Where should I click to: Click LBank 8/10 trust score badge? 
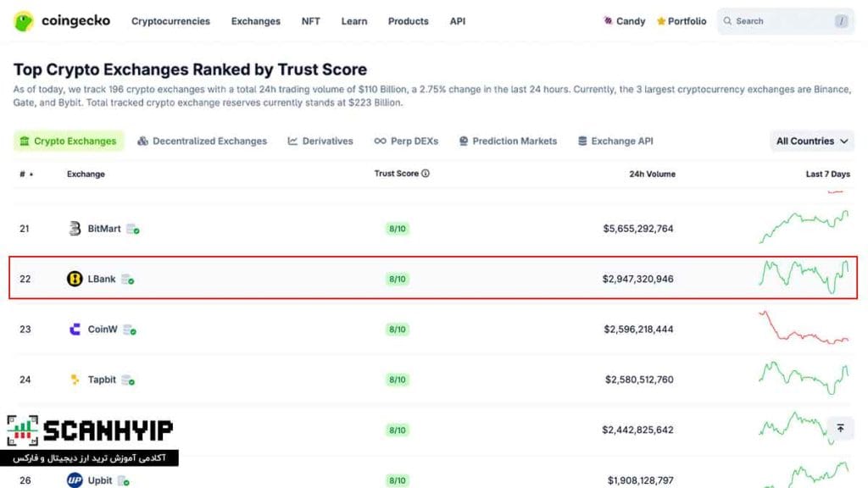click(x=398, y=279)
